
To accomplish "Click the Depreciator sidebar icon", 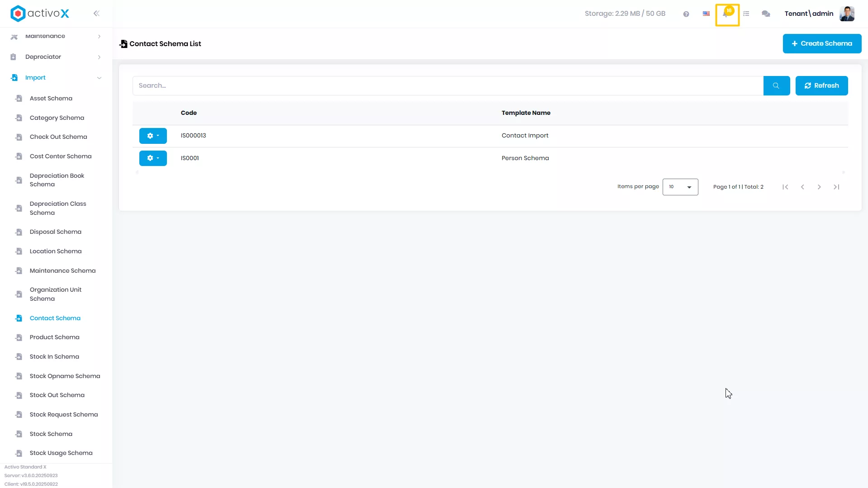I will coord(14,57).
